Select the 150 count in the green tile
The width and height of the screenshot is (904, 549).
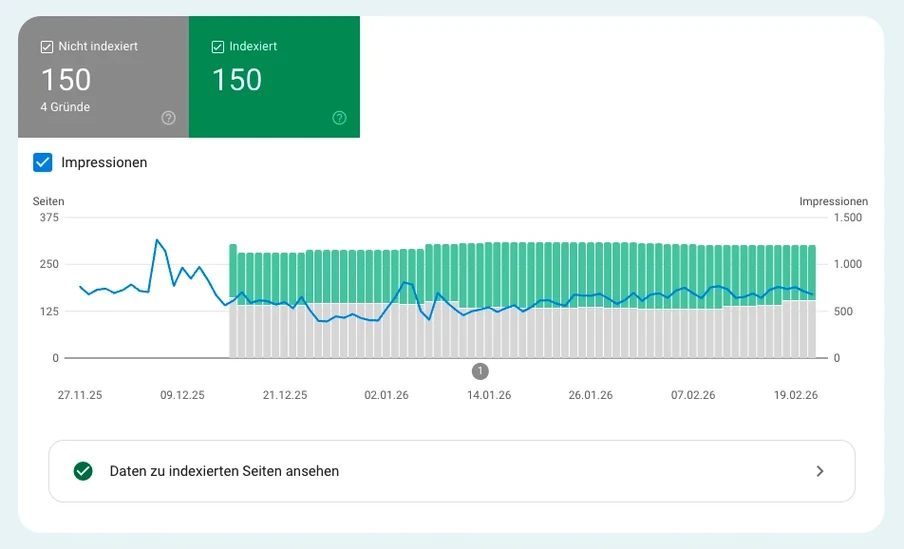coord(237,80)
